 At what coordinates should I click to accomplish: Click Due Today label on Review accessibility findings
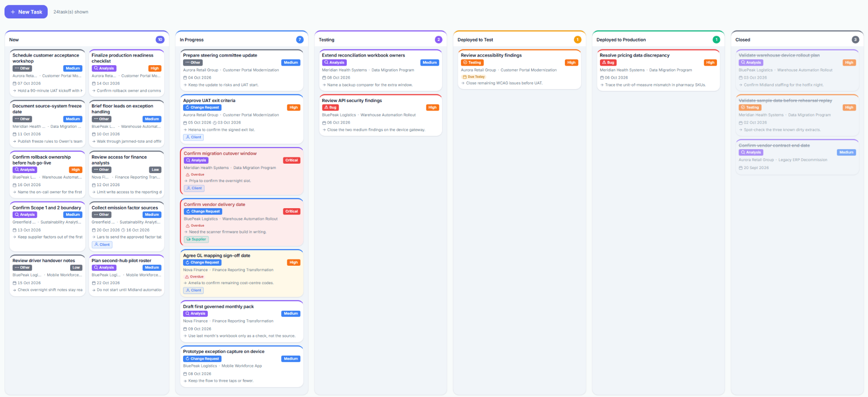coord(474,77)
